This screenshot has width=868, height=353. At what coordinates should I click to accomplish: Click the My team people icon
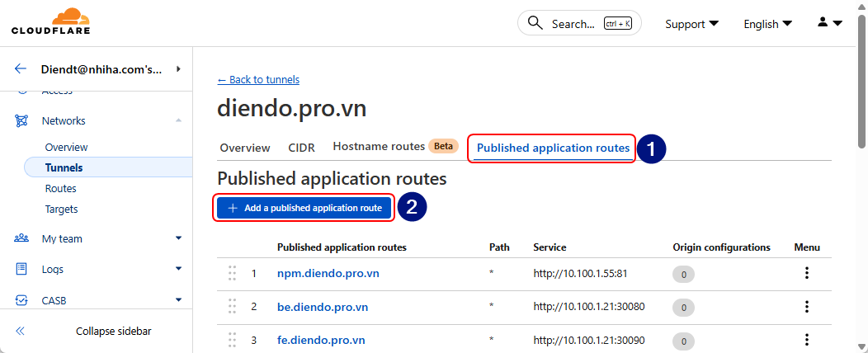(x=22, y=238)
